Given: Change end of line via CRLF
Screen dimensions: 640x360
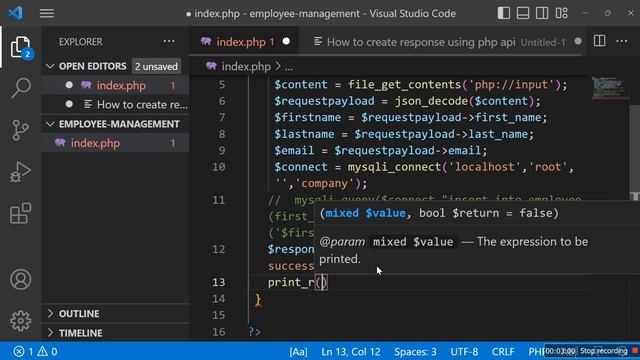Looking at the screenshot, I should [503, 351].
